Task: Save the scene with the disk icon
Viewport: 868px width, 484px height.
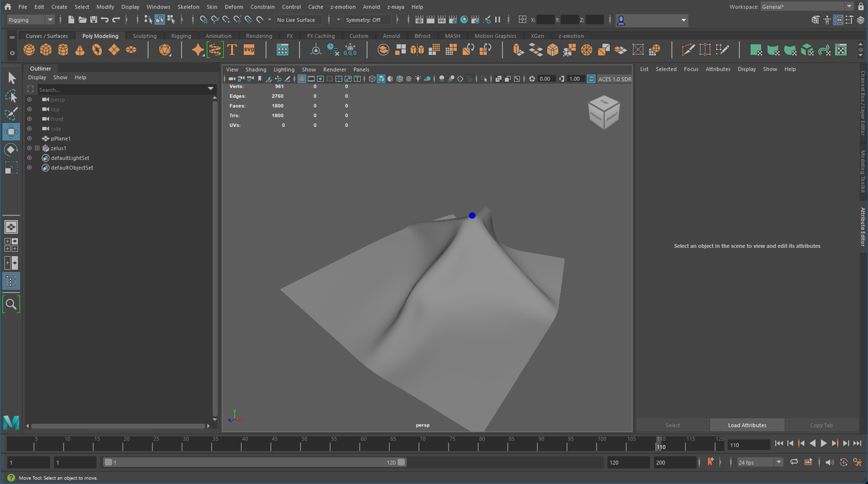Action: [x=93, y=20]
